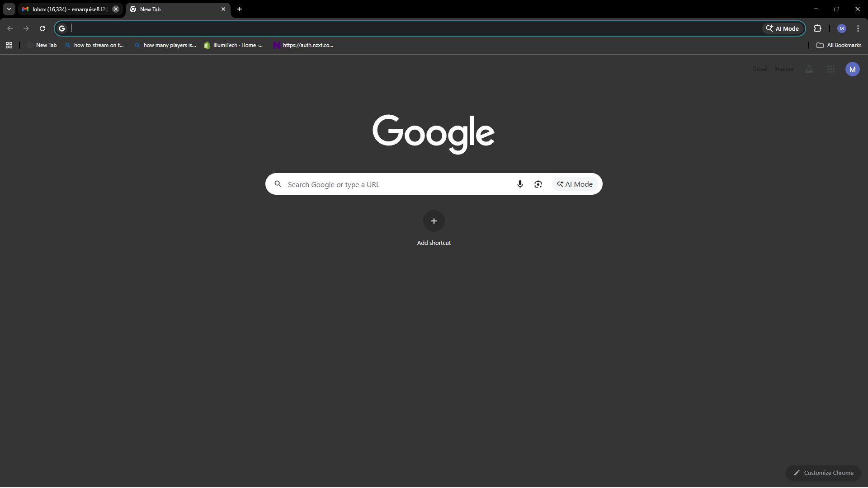Click the Google icon in the address bar
This screenshot has width=868, height=488.
point(62,28)
